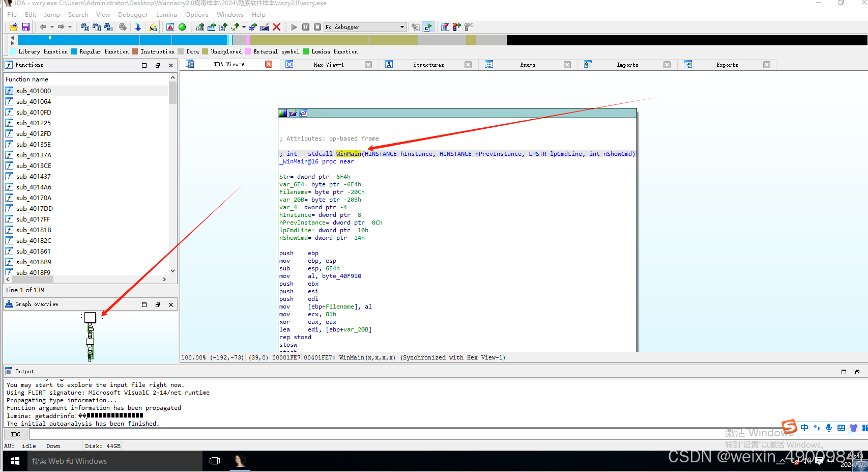Viewport: 868px width, 472px height.
Task: Click the graph node color-picker icon
Action: [283, 113]
